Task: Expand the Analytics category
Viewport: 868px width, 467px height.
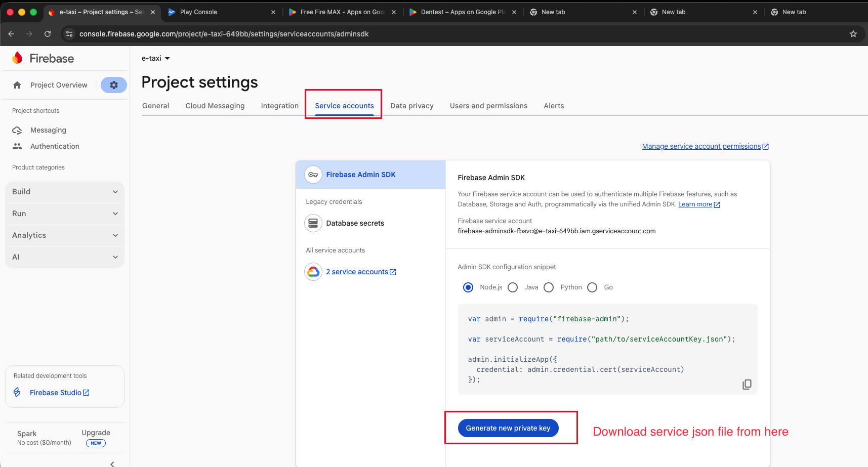Action: tap(65, 235)
